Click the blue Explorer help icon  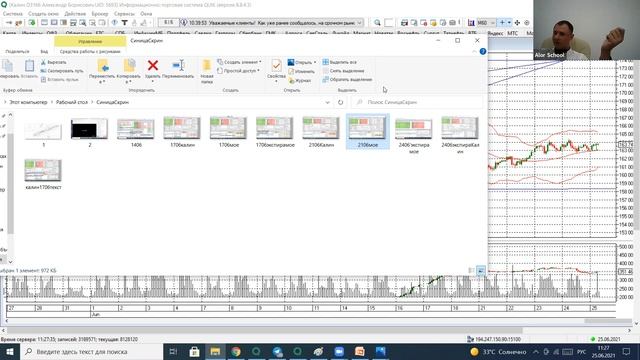[x=483, y=51]
